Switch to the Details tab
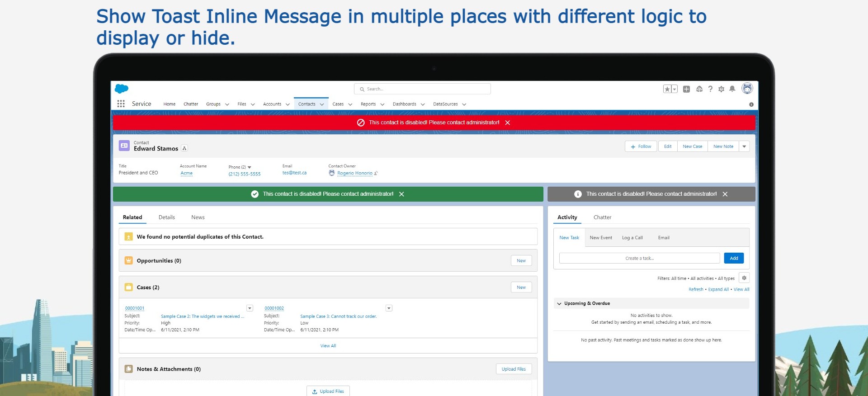 coord(166,217)
